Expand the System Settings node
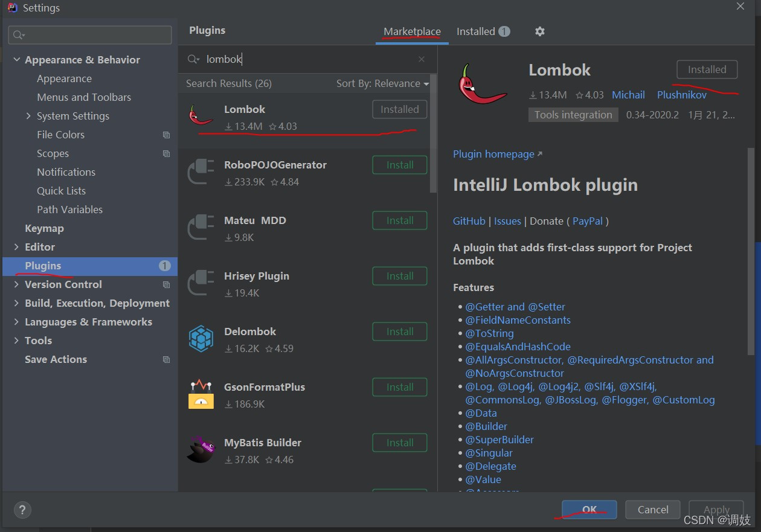Viewport: 761px width, 532px height. click(28, 116)
